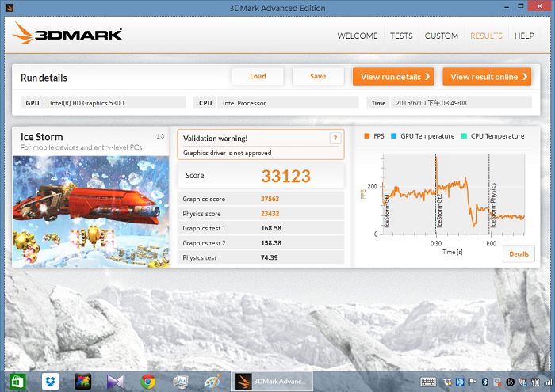Click Physics score value 23432
Viewport: 555px width, 392px height.
[x=270, y=214]
